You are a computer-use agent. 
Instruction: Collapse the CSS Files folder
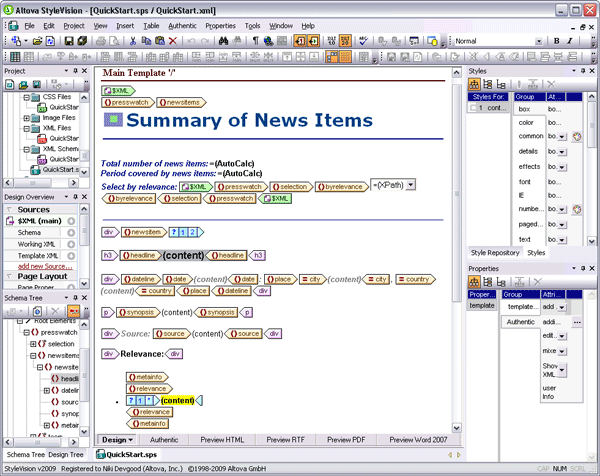[26, 97]
